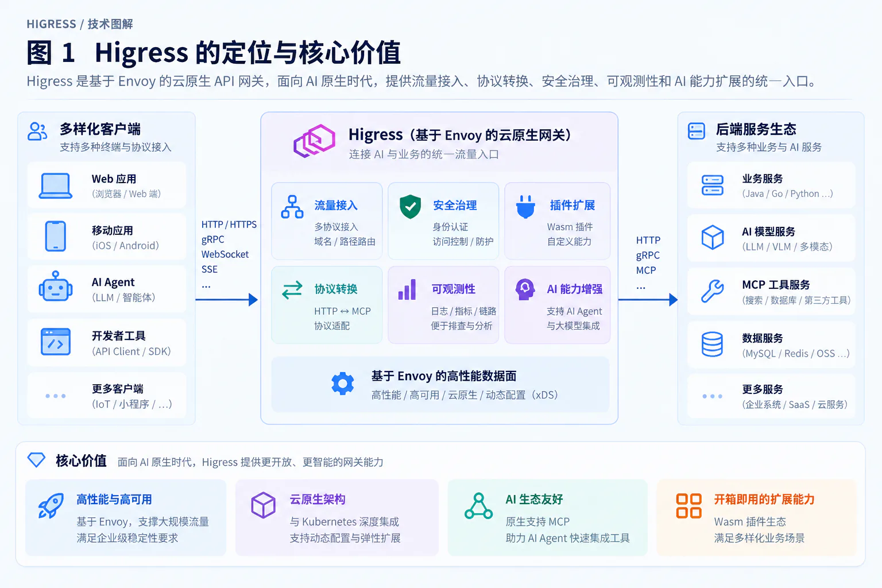This screenshot has height=588, width=882.
Task: Click the text '连接 AI 与业务的统一流量入口'
Action: 424,154
